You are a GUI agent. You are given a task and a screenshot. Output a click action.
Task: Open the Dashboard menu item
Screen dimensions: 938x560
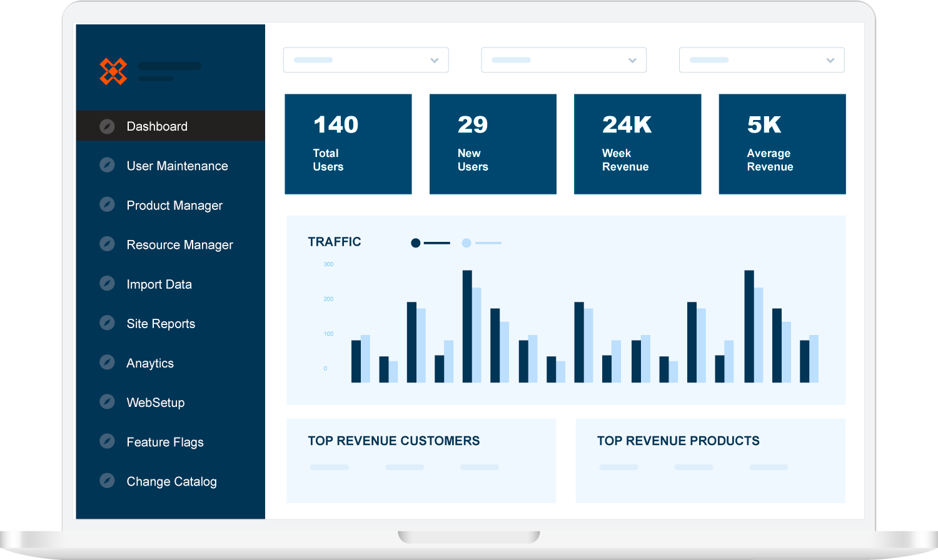[170, 126]
